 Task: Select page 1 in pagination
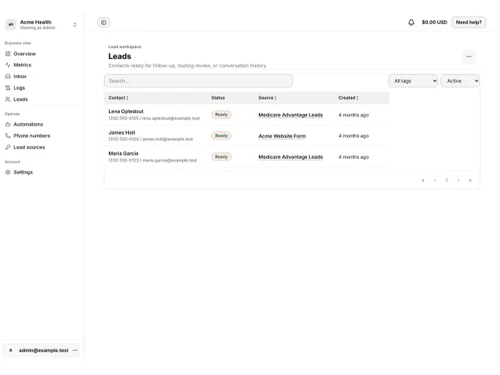point(447,180)
